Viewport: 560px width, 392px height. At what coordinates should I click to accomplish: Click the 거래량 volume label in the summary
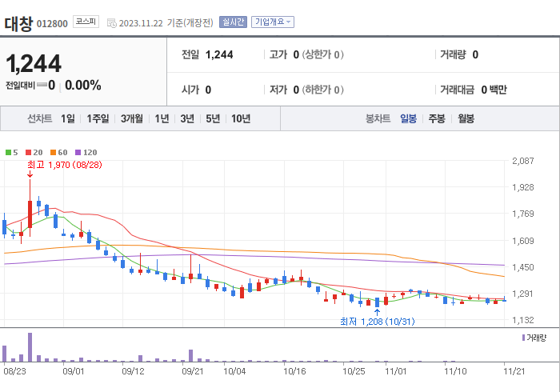pyautogui.click(x=453, y=54)
